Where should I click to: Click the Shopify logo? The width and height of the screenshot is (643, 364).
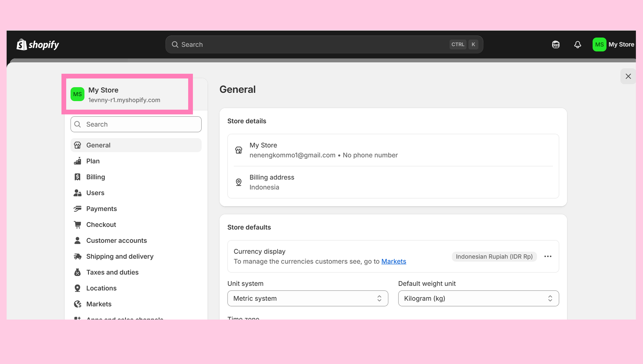point(38,44)
